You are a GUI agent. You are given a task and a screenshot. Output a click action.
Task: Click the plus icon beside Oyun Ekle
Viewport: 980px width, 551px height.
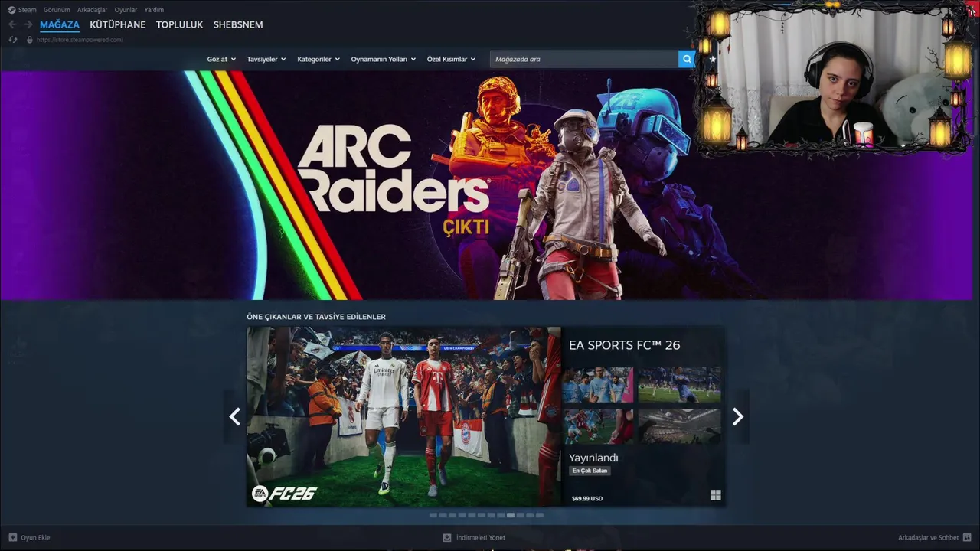click(x=13, y=537)
